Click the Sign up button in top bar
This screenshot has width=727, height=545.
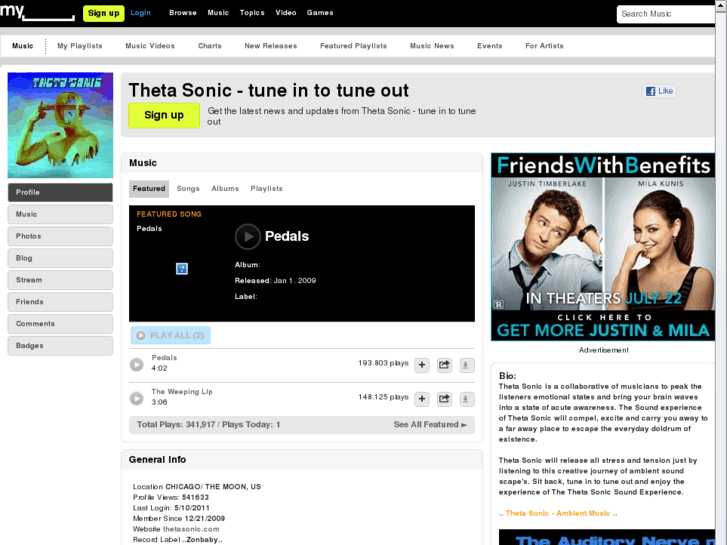[x=103, y=13]
